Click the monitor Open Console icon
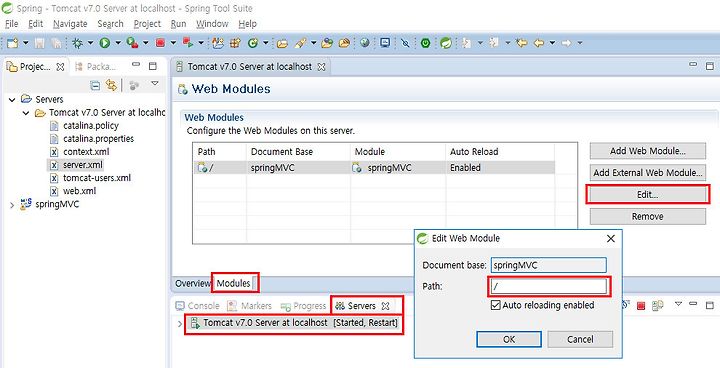720x368 pixels. click(385, 43)
